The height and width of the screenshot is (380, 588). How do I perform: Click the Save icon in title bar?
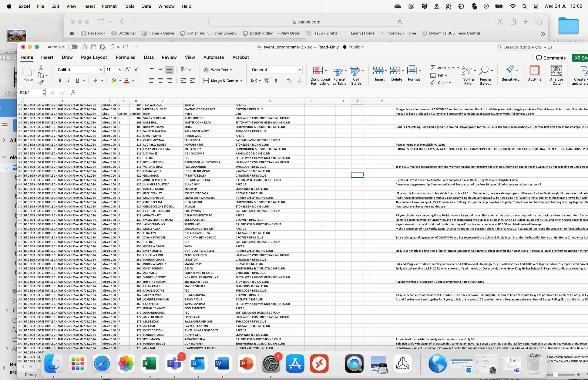click(94, 47)
